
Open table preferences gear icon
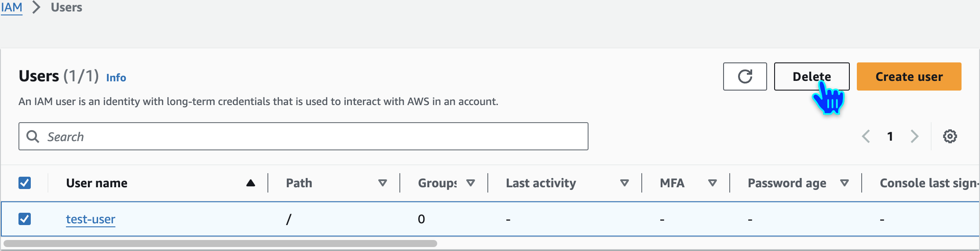click(x=950, y=136)
